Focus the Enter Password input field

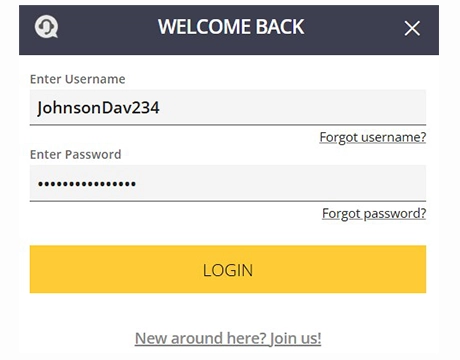click(228, 183)
